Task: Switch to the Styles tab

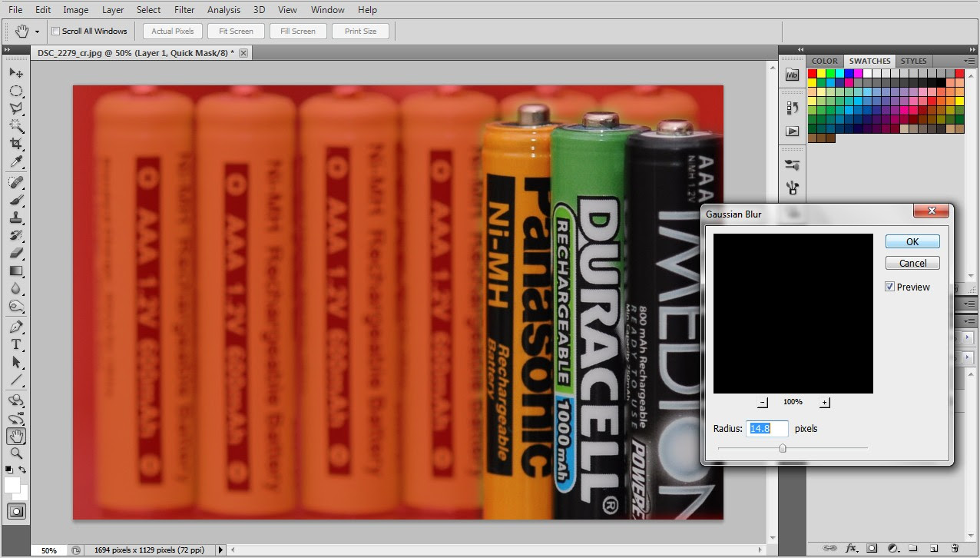Action: pos(914,61)
